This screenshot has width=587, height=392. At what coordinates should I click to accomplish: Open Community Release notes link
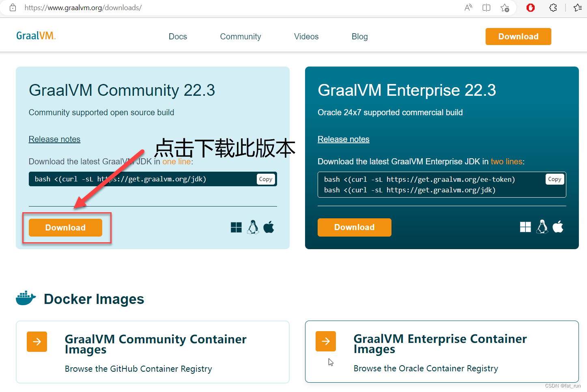(54, 139)
